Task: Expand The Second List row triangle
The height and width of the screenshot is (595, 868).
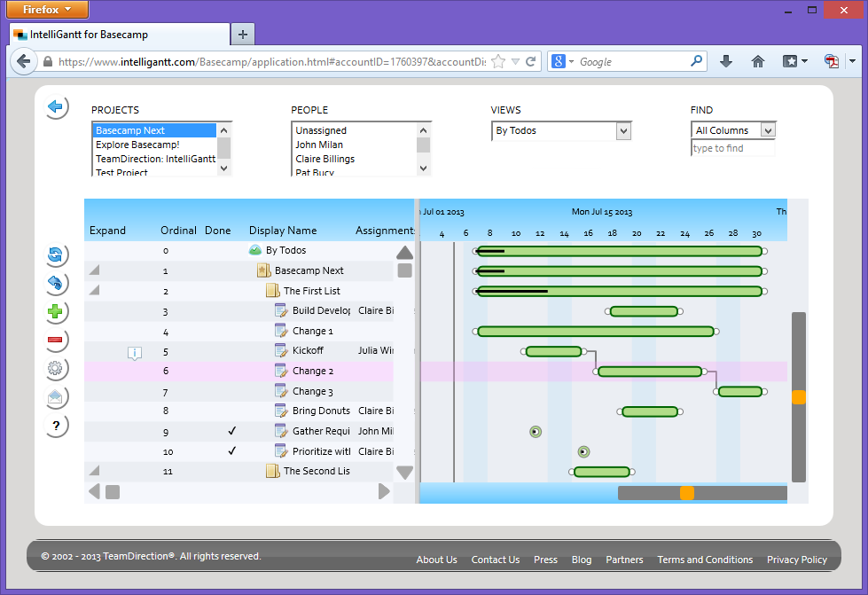Action: click(95, 471)
